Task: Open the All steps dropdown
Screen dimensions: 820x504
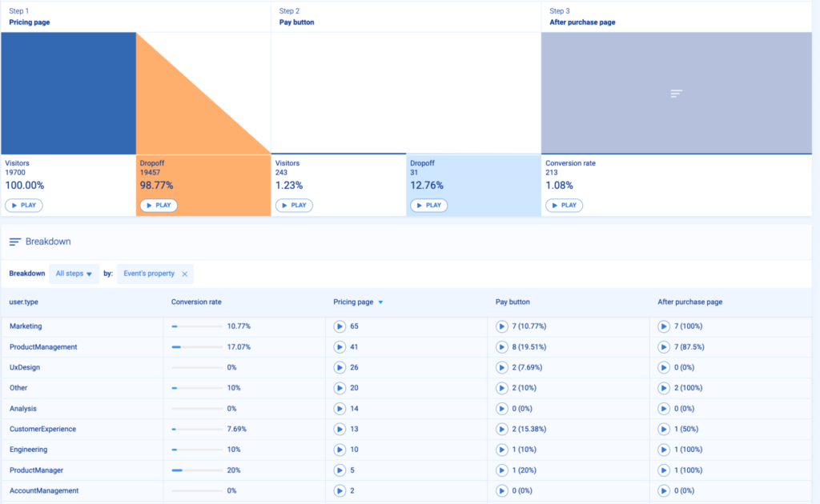Action: [74, 274]
